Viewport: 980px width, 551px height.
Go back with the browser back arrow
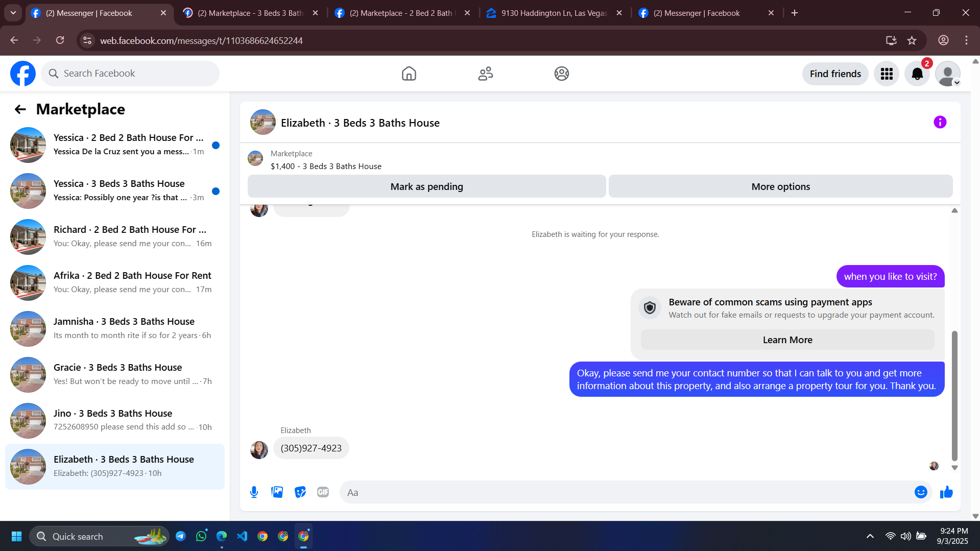(x=14, y=40)
